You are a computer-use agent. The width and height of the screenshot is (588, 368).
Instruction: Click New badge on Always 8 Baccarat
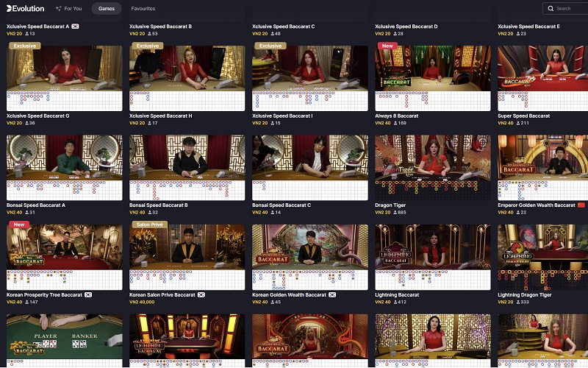point(387,46)
